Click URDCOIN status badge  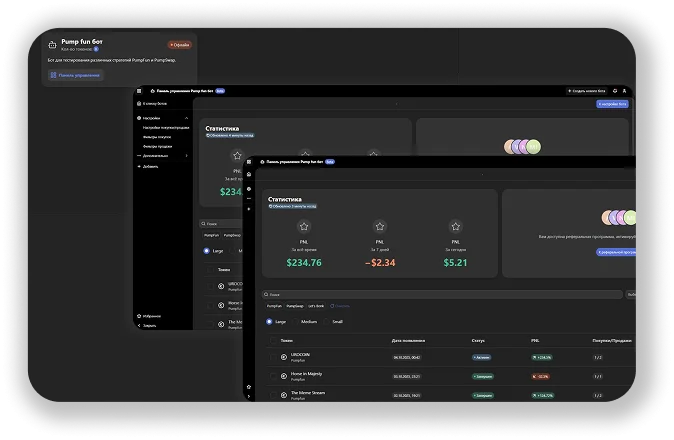pos(481,357)
